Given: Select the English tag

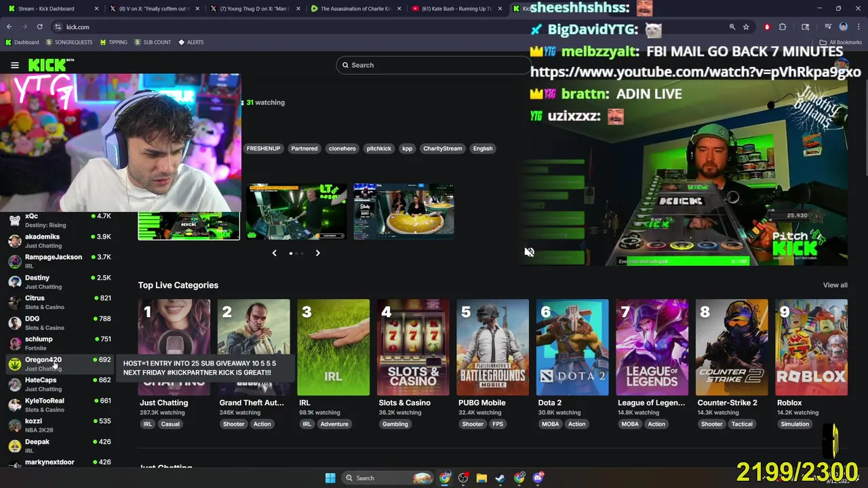Looking at the screenshot, I should (x=483, y=148).
